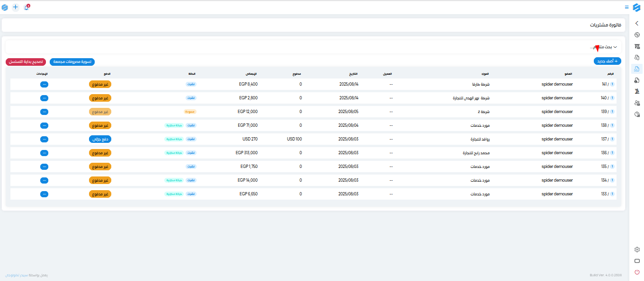Click the 'دفع جزئي' partial payment badge
Viewport: 644px width, 281px height.
(x=100, y=139)
